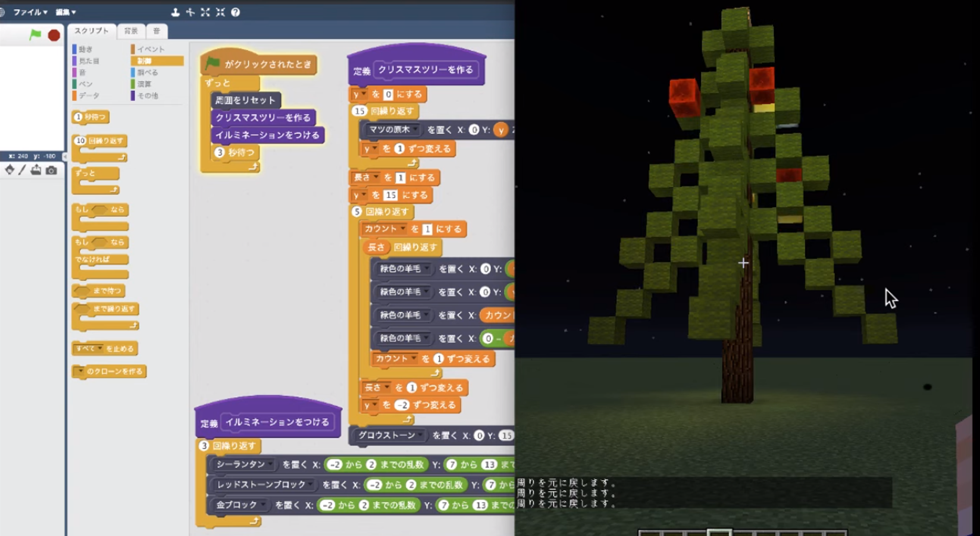Select the cut scissors tool

190,12
